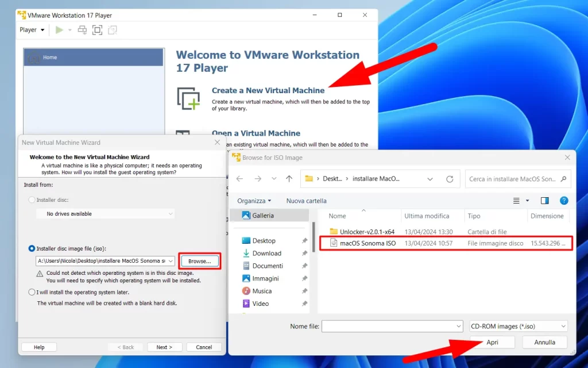The width and height of the screenshot is (588, 368).
Task: Close the New Virtual Machine Wizard
Action: coord(217,143)
